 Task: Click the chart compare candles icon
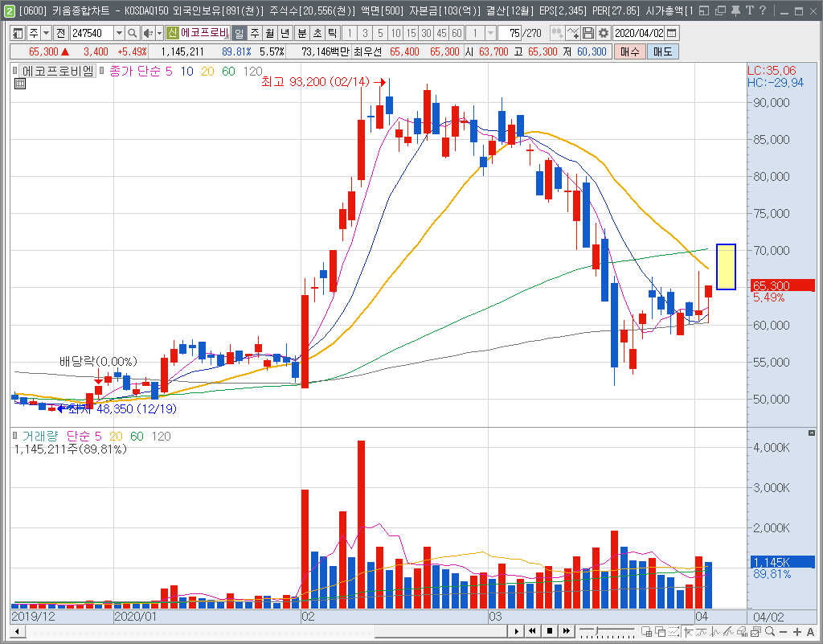(x=558, y=33)
